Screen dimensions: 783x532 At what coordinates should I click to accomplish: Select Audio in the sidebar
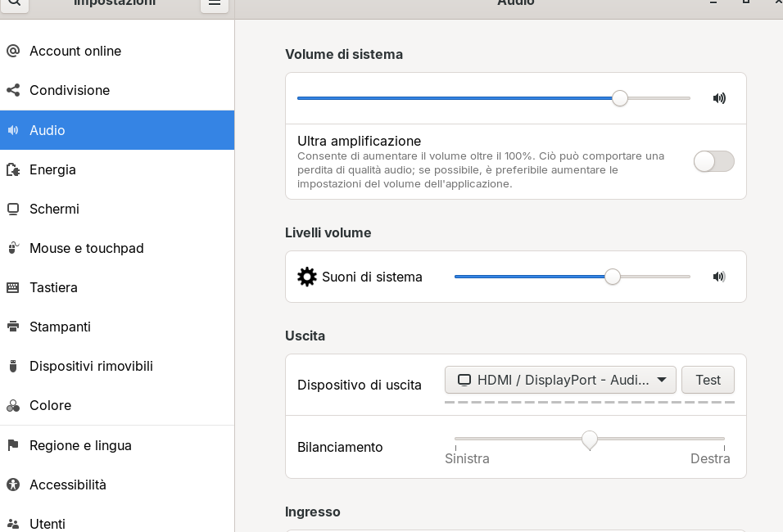[117, 130]
